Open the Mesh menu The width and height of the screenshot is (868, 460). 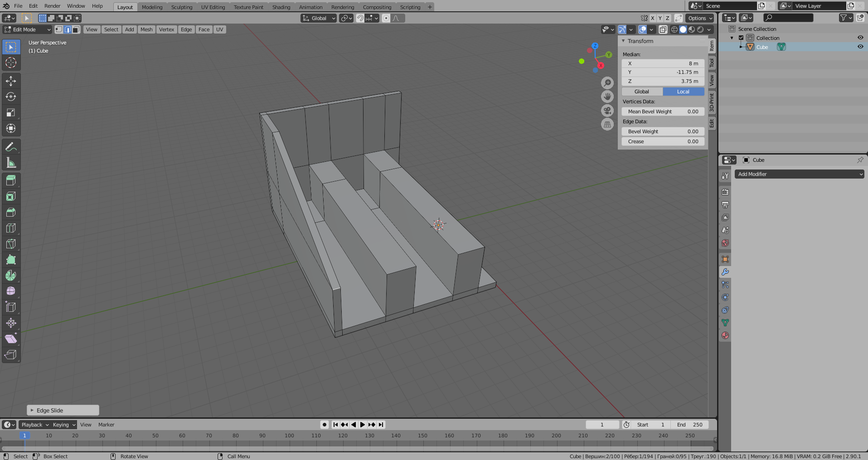146,29
